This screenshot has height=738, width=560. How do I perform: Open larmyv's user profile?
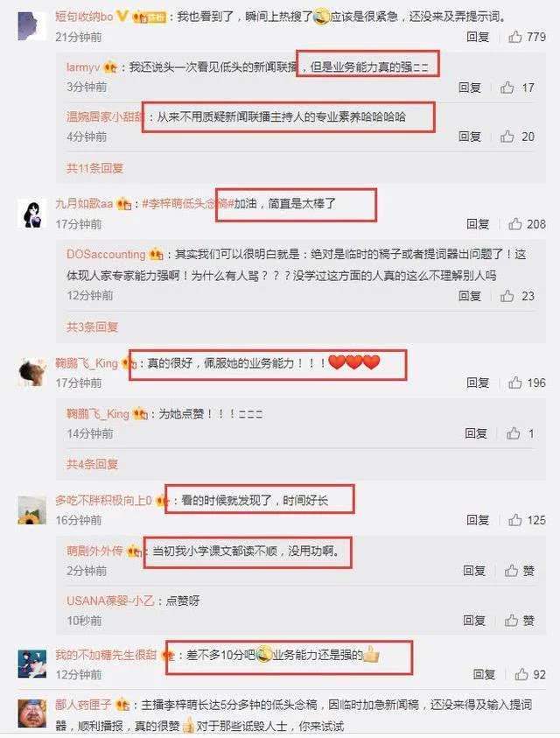click(x=83, y=67)
